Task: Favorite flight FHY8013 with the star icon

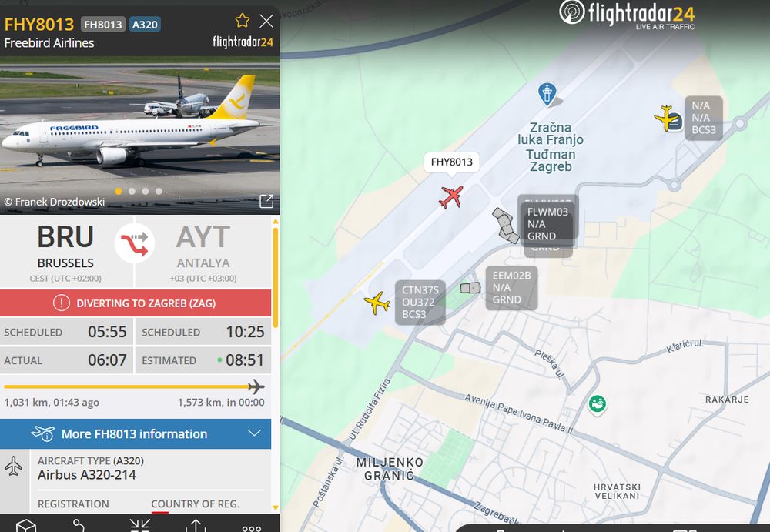Action: (242, 21)
